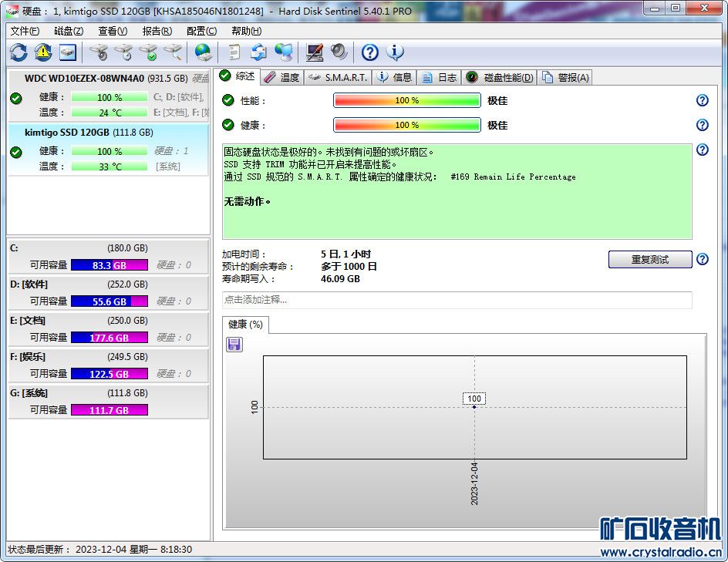Click the C: drive free space bar
The height and width of the screenshot is (562, 728).
click(110, 265)
